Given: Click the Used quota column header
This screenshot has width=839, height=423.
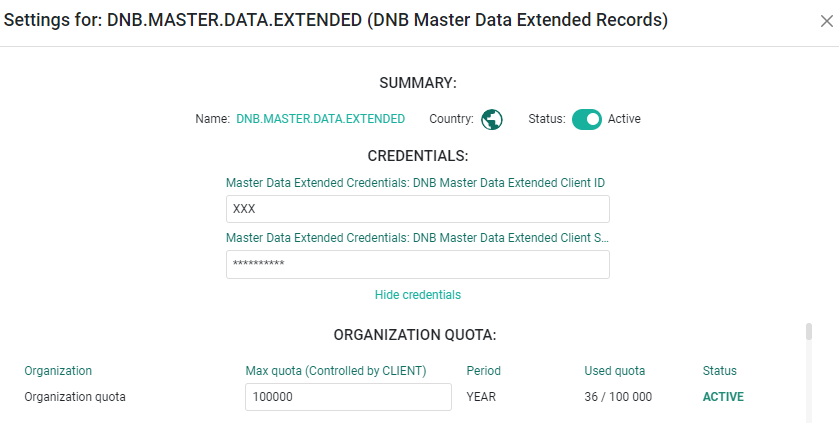Looking at the screenshot, I should point(614,371).
